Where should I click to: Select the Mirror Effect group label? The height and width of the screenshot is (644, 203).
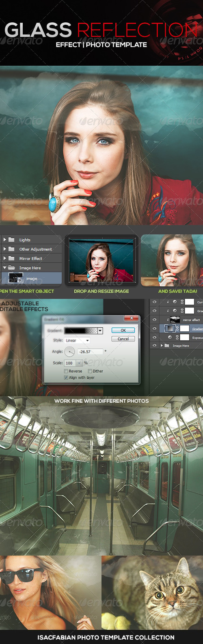[31, 258]
